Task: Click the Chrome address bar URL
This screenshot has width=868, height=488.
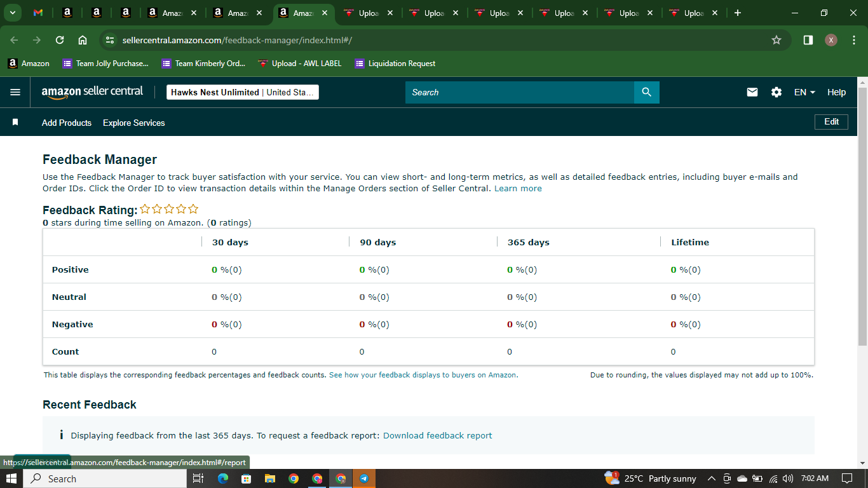Action: pos(237,40)
